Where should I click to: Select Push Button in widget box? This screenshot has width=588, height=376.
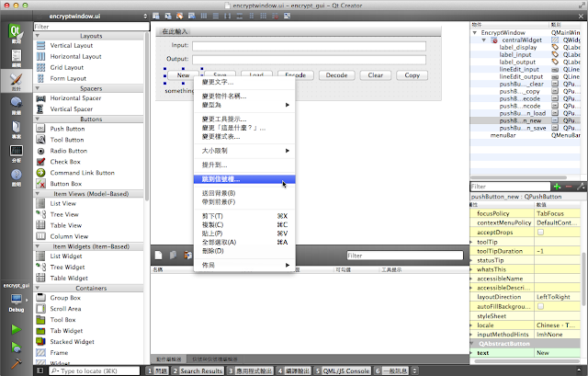click(67, 129)
